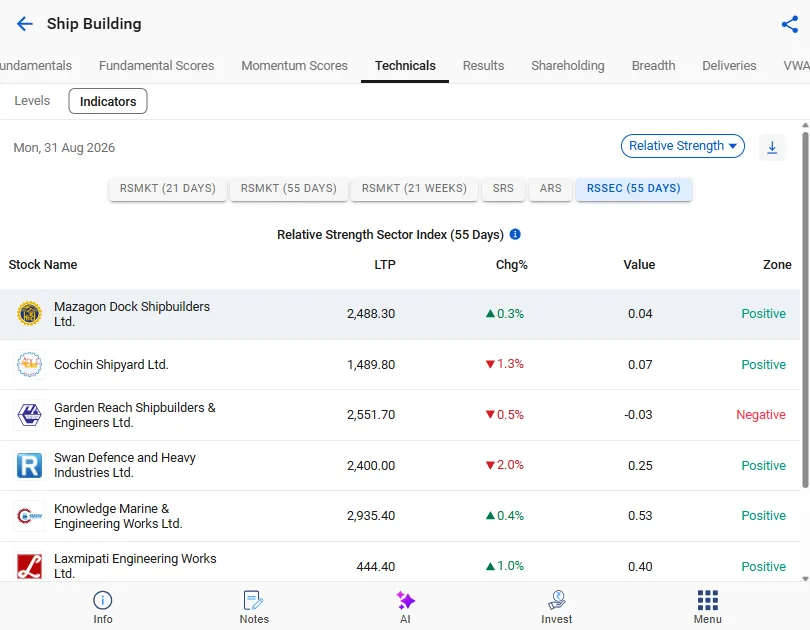Viewport: 810px width, 630px height.
Task: Open Laxmipati Engineering Works Ltd.
Action: tap(135, 566)
